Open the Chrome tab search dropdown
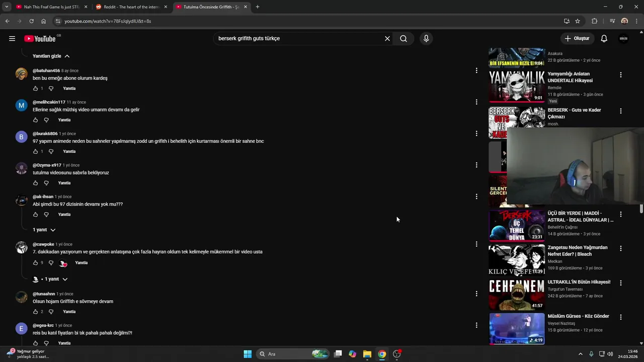This screenshot has width=644, height=362. click(7, 7)
